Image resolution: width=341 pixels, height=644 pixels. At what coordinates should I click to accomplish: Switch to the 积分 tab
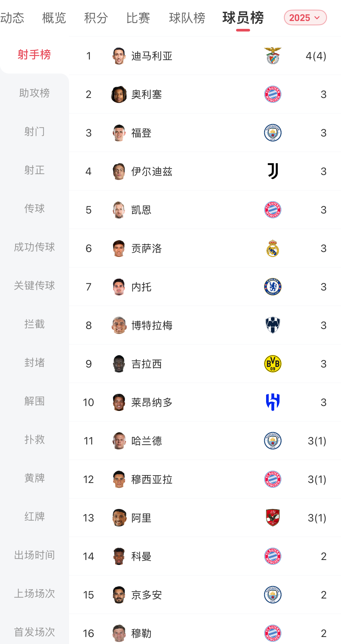[x=96, y=18]
